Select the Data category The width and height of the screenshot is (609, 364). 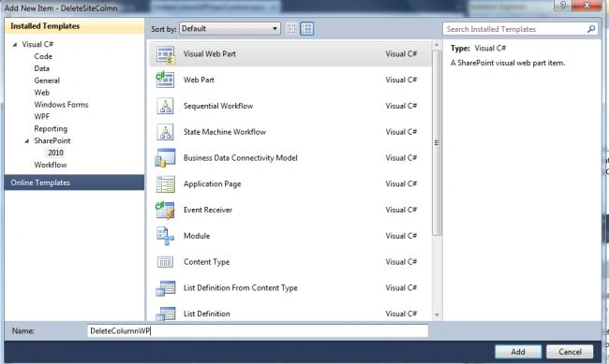tap(42, 68)
